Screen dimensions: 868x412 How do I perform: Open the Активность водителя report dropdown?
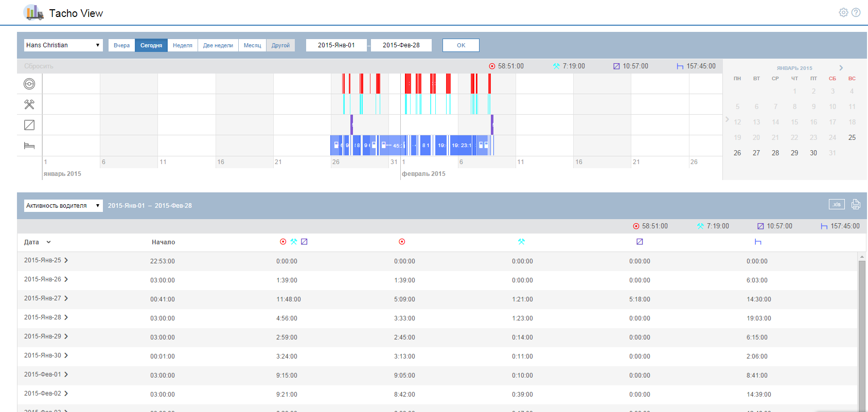pyautogui.click(x=63, y=206)
